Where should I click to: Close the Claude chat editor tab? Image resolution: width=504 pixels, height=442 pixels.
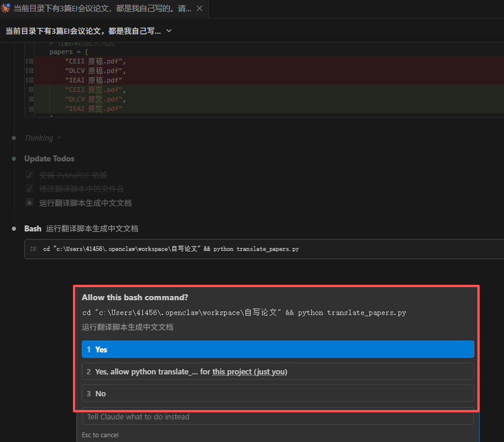click(200, 8)
